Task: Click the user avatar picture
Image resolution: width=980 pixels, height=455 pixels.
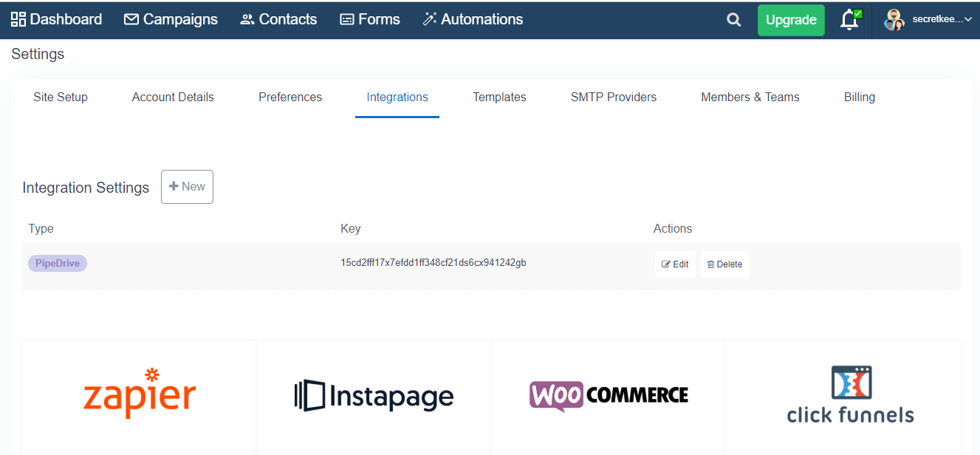Action: tap(894, 20)
